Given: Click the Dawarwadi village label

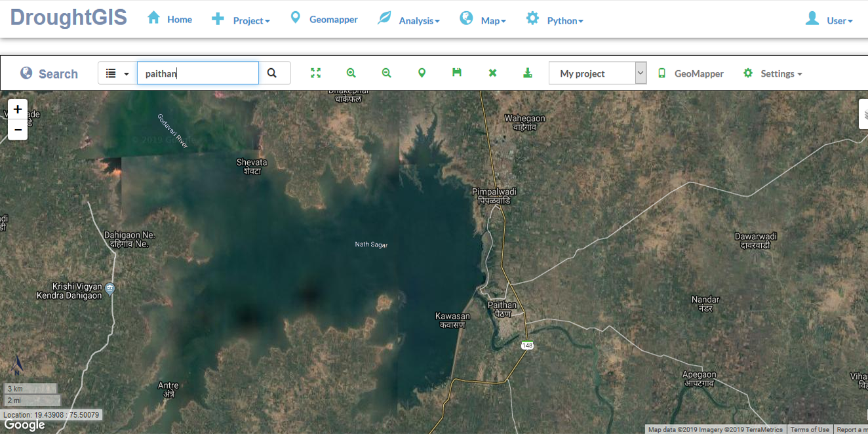Looking at the screenshot, I should (755, 241).
